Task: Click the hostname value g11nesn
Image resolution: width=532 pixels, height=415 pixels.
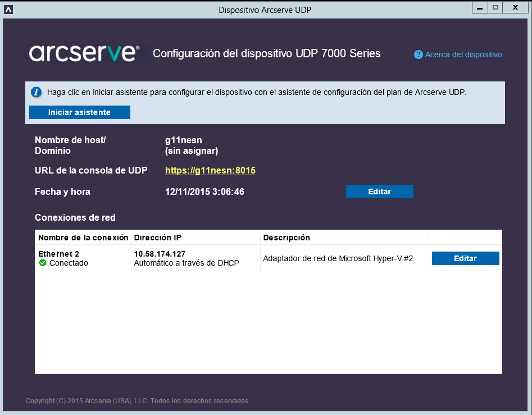Action: point(184,140)
